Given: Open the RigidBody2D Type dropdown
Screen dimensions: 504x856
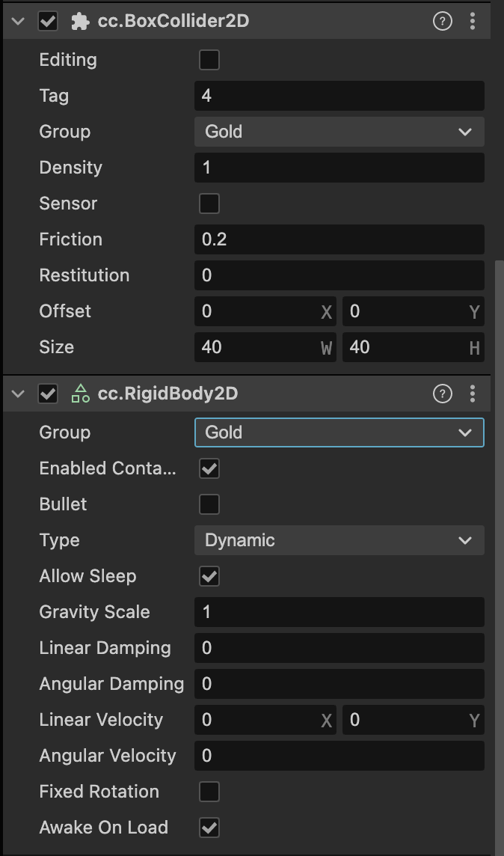Looking at the screenshot, I should point(339,540).
